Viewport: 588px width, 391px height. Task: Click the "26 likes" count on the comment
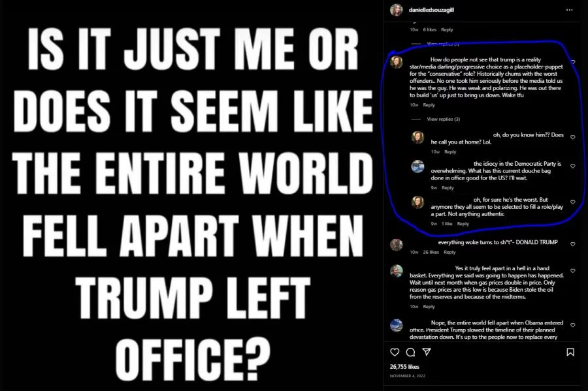[x=431, y=252]
